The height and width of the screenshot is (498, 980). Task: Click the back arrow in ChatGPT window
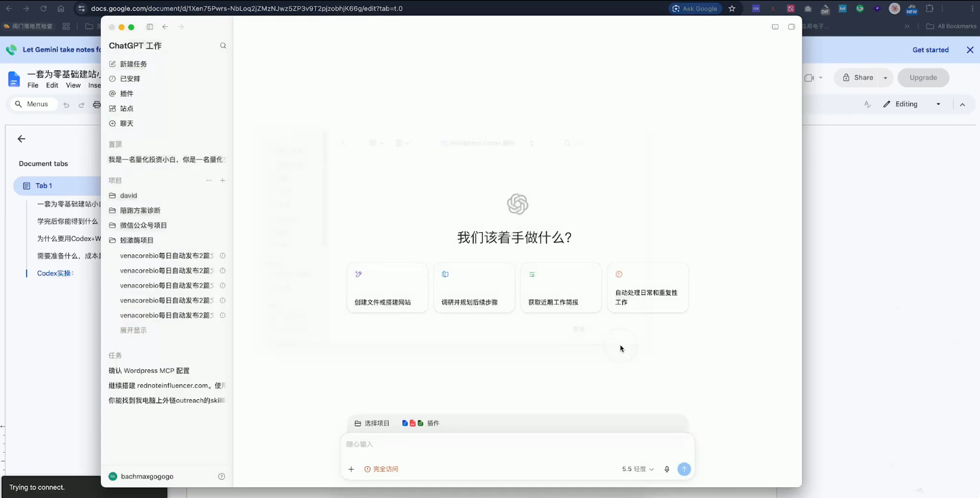[165, 27]
